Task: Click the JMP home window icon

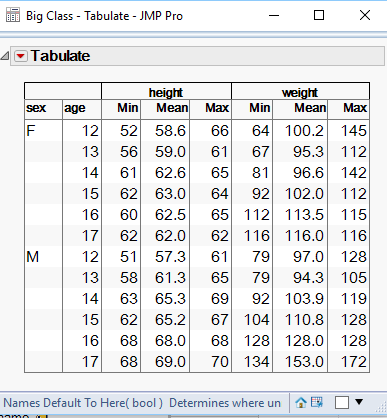Action: click(301, 403)
